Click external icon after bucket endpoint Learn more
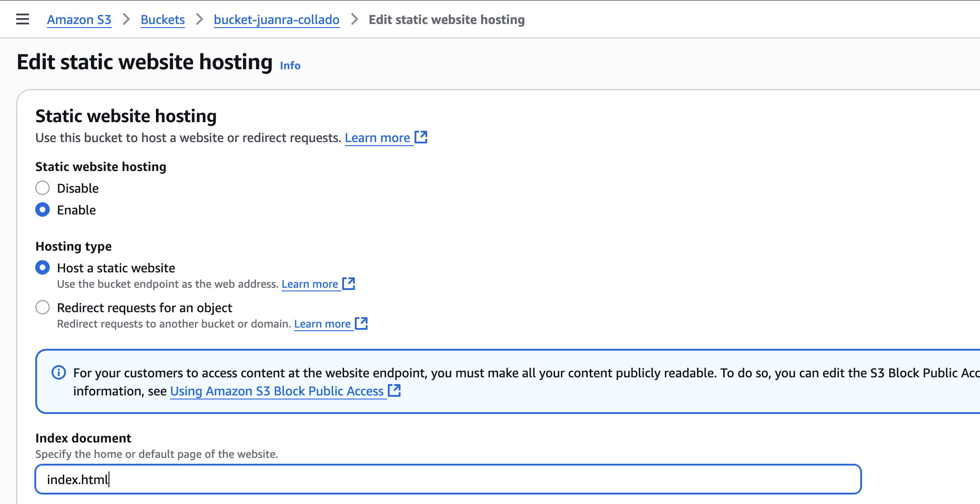This screenshot has height=504, width=980. click(349, 284)
